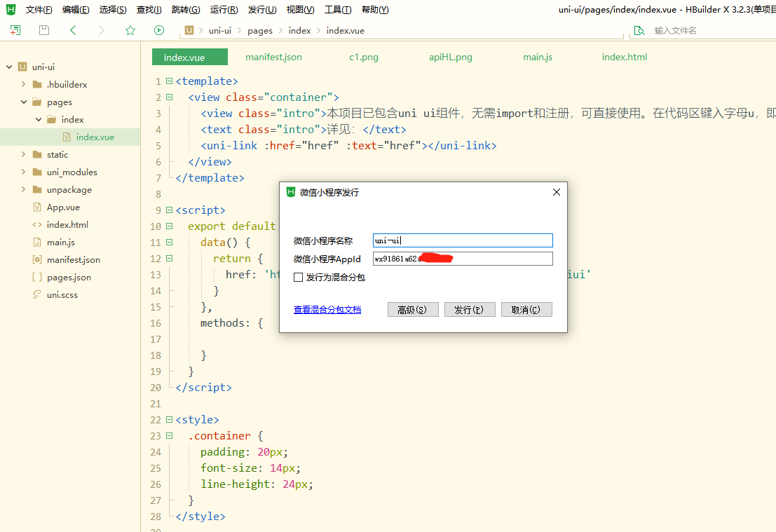Switch to the apiHL.png tab
The image size is (776, 532).
point(450,57)
